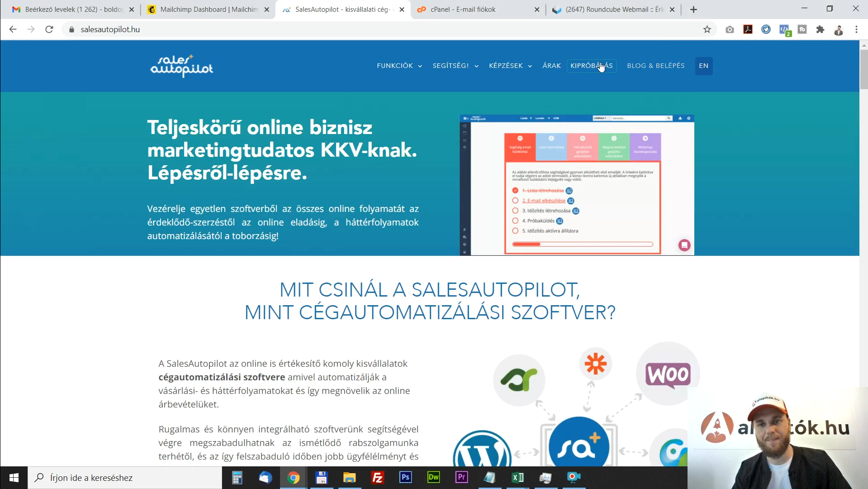Click the orange Zapier asterisk icon

(595, 364)
